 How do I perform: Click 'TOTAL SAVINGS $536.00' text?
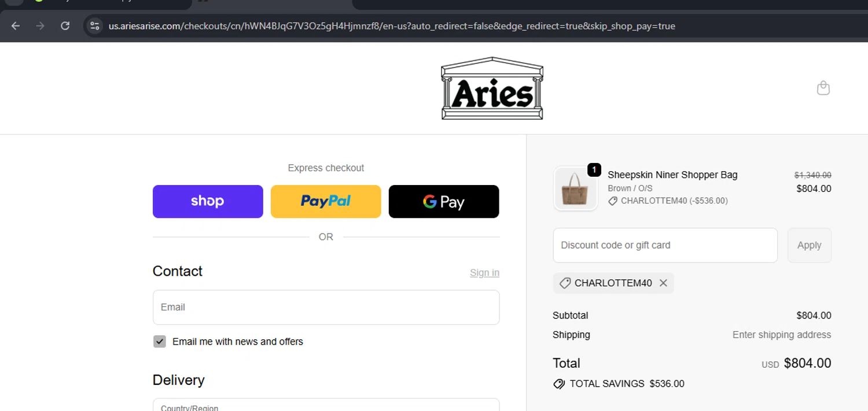[x=627, y=384]
